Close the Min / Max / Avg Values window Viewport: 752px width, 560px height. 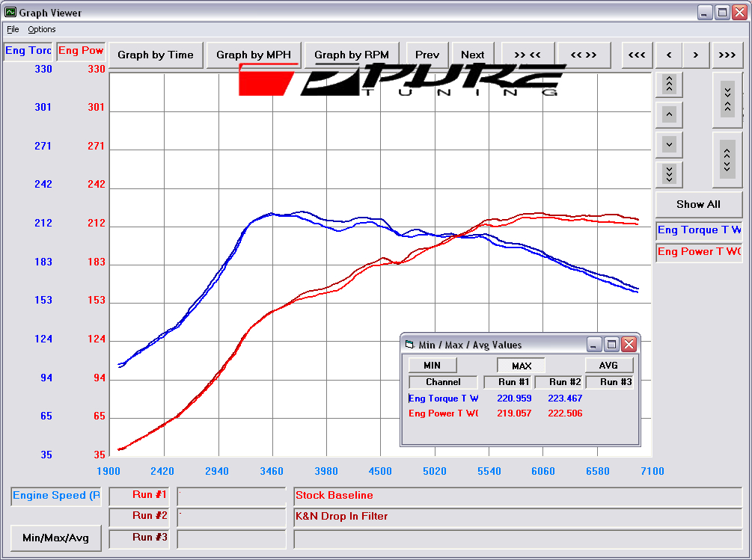[x=629, y=344]
